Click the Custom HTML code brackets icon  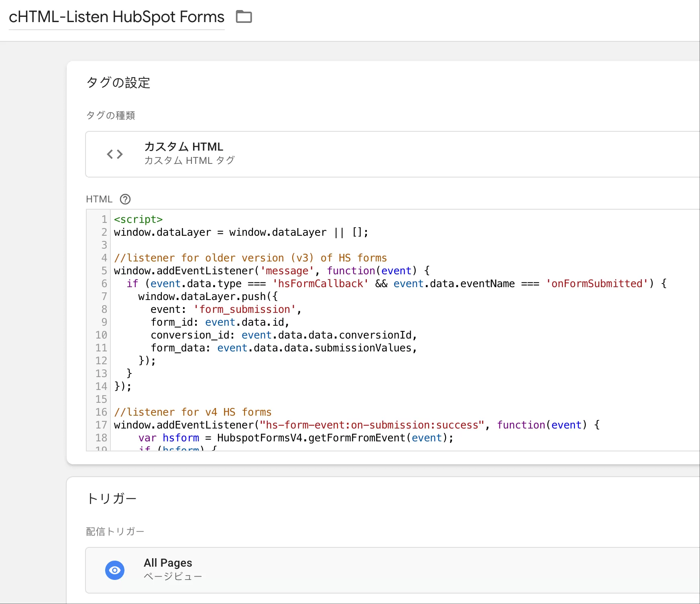coord(115,154)
